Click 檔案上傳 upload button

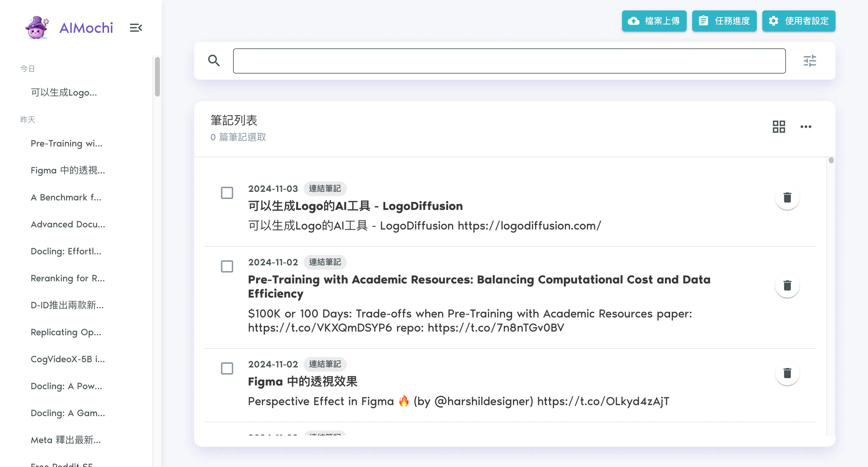tap(654, 21)
